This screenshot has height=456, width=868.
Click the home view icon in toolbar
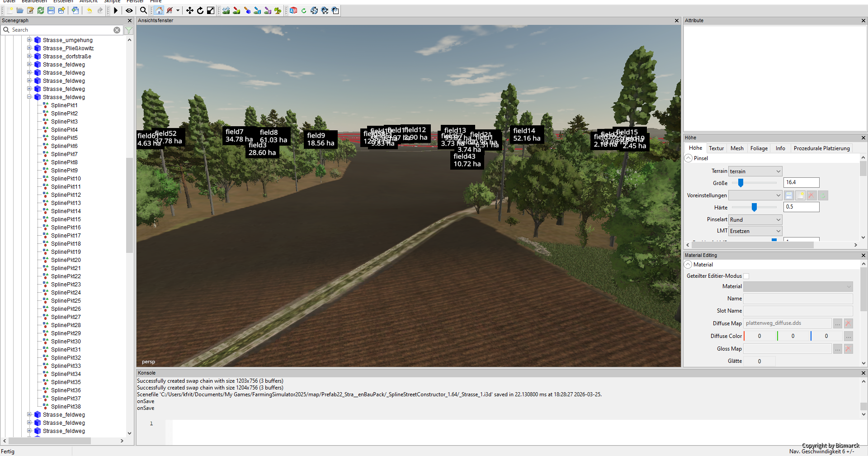click(x=159, y=10)
